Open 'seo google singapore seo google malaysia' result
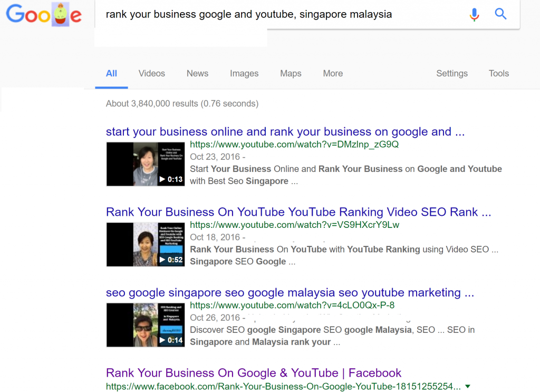 click(x=290, y=292)
